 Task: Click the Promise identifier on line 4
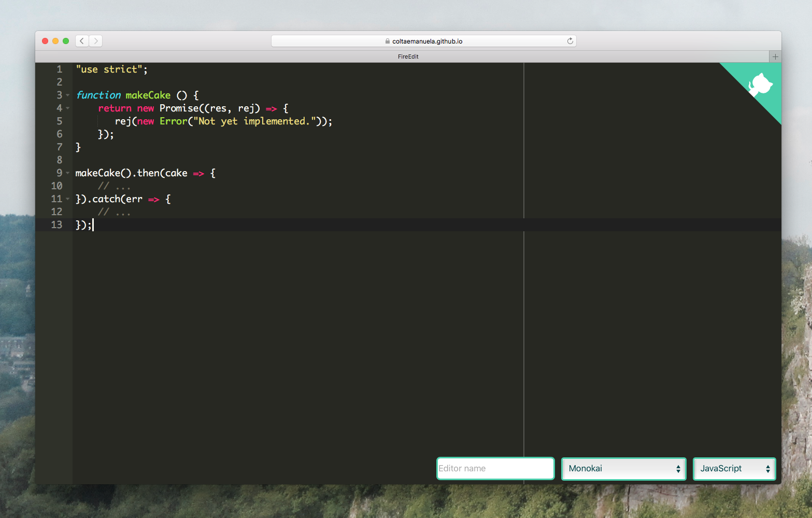coord(179,108)
